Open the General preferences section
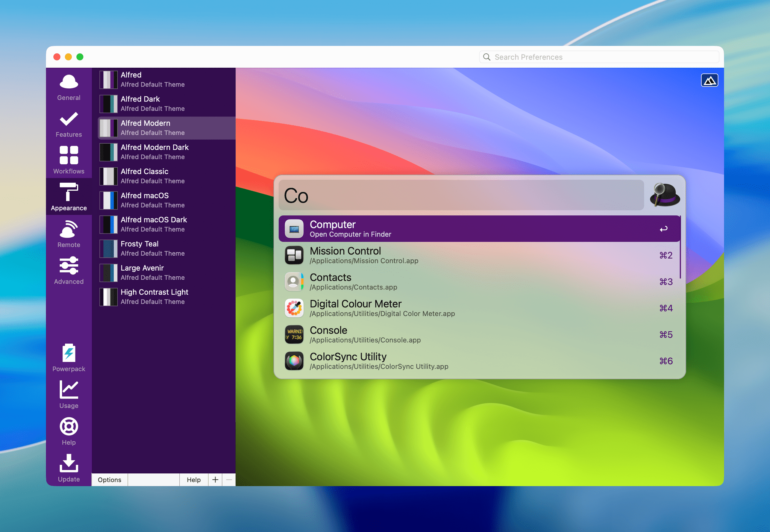The image size is (770, 532). tap(68, 86)
